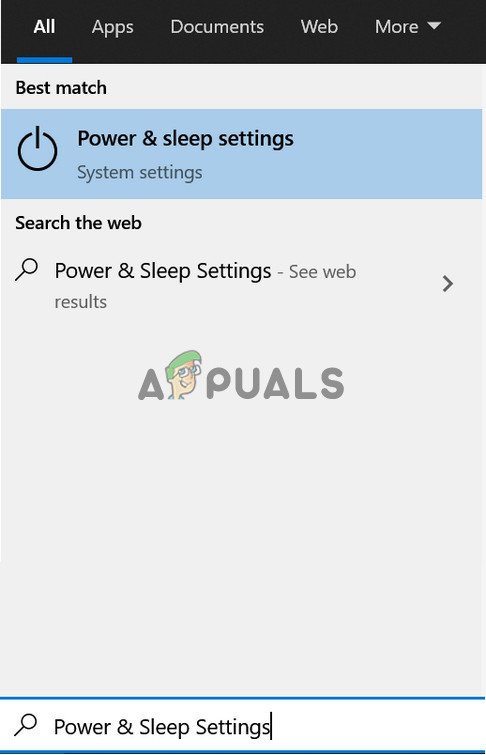The width and height of the screenshot is (486, 755).
Task: Click the blue underline beneath All tab
Action: pos(44,60)
